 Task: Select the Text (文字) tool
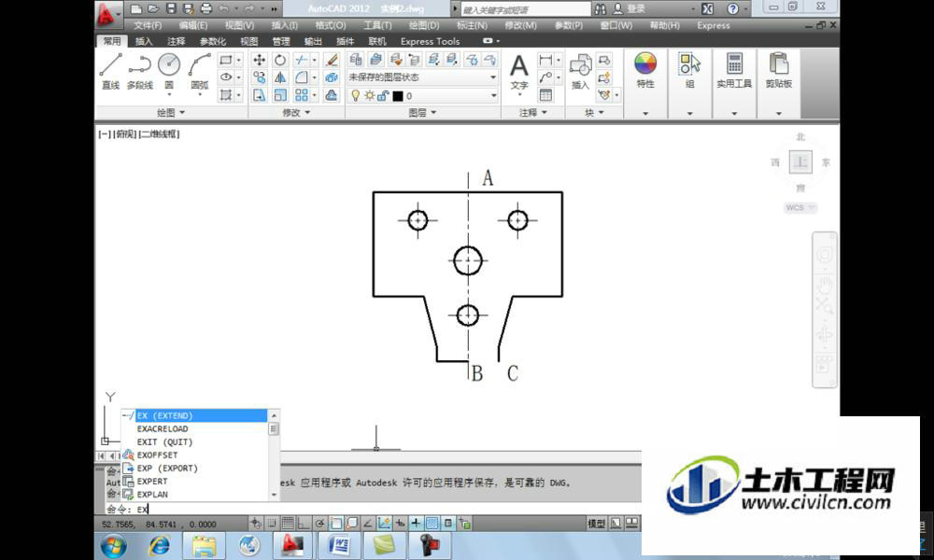tap(518, 73)
